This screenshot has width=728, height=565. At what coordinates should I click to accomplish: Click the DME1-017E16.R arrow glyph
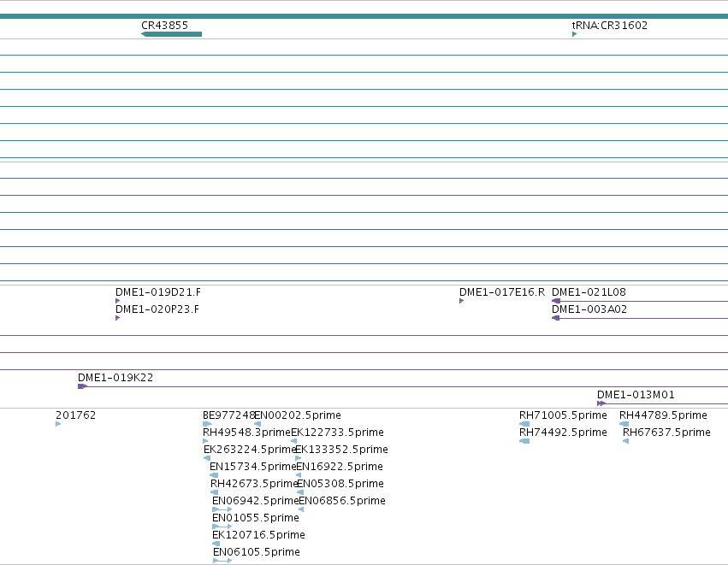[461, 301]
